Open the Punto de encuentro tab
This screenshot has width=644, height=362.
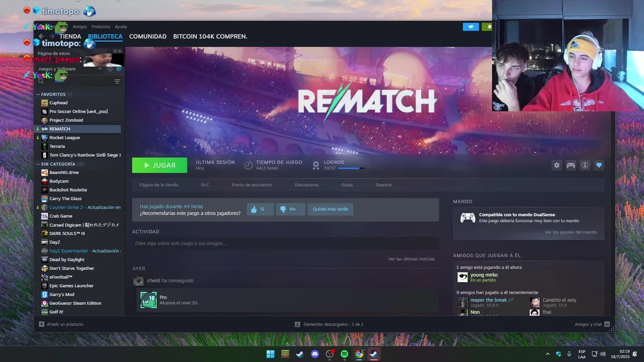252,185
